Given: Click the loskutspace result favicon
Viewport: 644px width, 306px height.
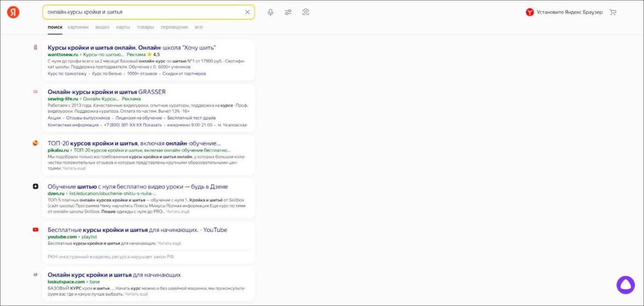Looking at the screenshot, I should 35,274.
